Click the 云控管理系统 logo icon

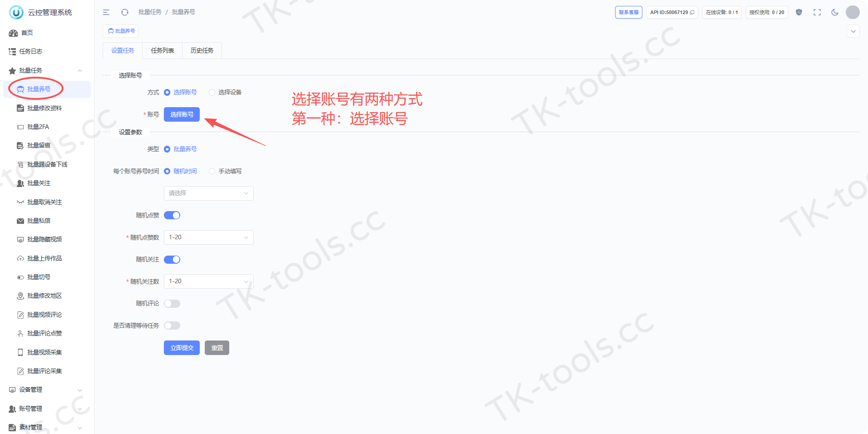[x=16, y=12]
